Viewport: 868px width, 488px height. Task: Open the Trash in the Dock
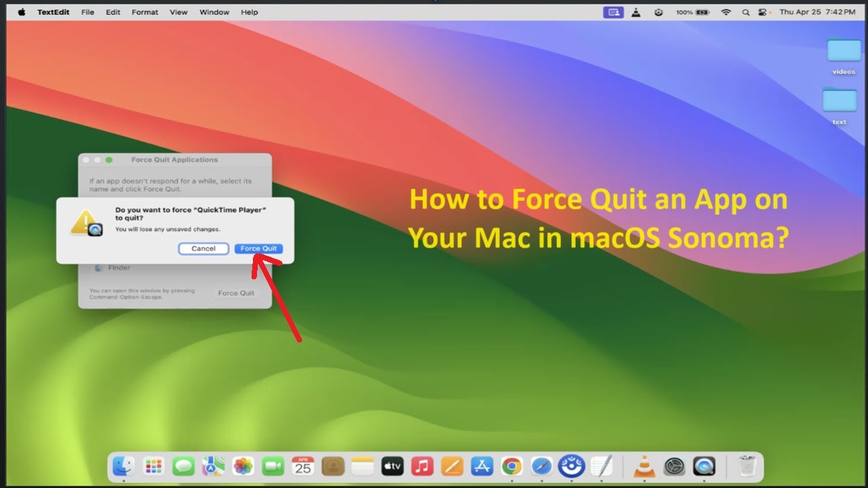[747, 466]
